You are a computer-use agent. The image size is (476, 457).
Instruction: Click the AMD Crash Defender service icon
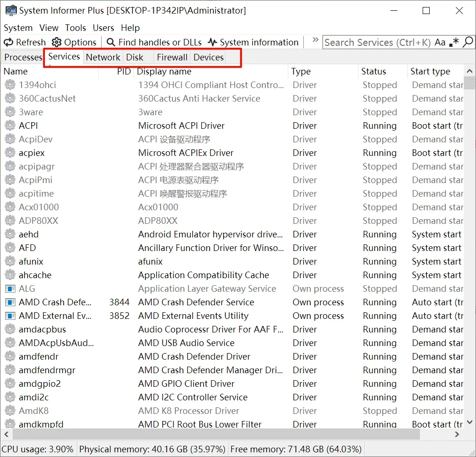[10, 302]
